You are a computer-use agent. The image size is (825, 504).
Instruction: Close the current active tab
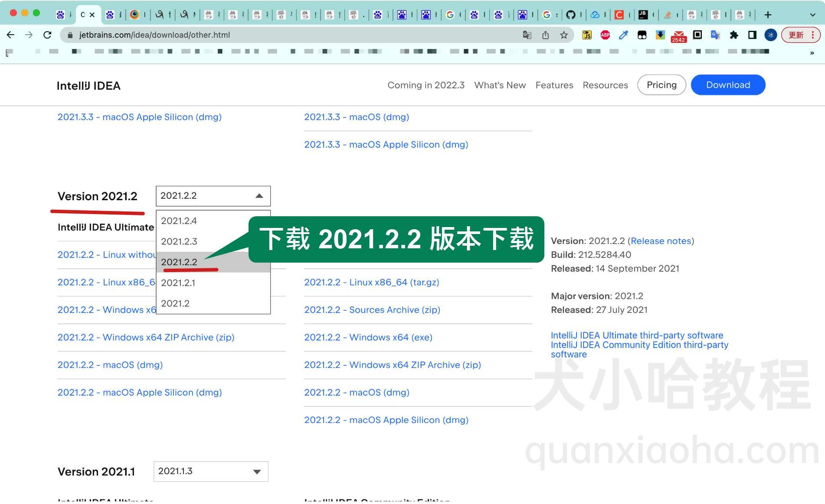click(x=92, y=15)
